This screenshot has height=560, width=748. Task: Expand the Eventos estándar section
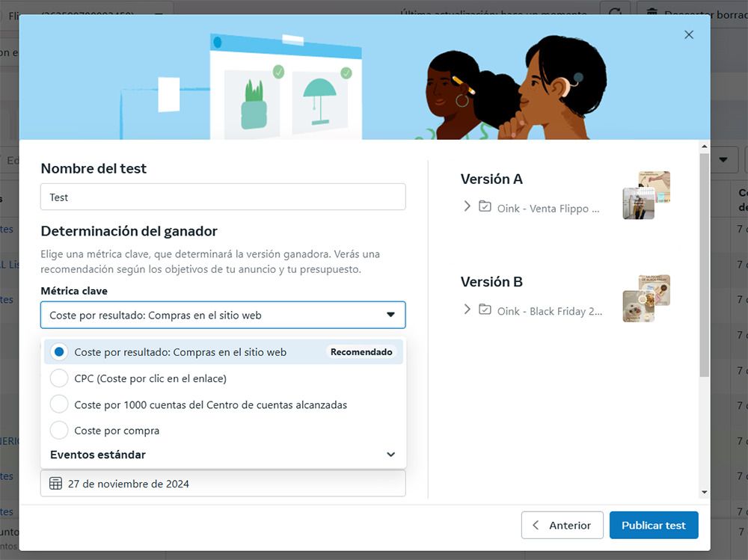pos(390,455)
